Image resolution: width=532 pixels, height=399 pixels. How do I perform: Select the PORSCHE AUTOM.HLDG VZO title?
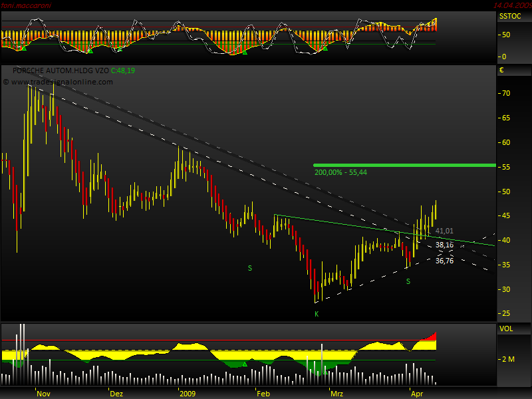(x=61, y=70)
